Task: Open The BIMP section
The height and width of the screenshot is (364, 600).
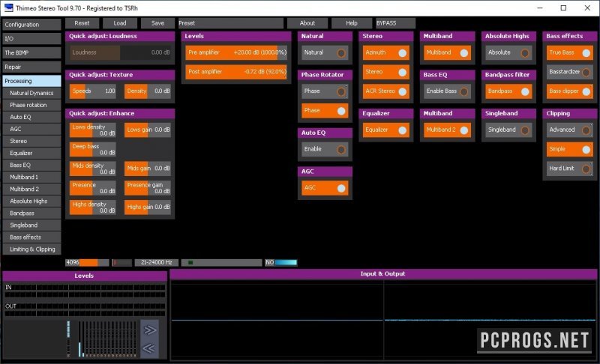Action: point(31,52)
